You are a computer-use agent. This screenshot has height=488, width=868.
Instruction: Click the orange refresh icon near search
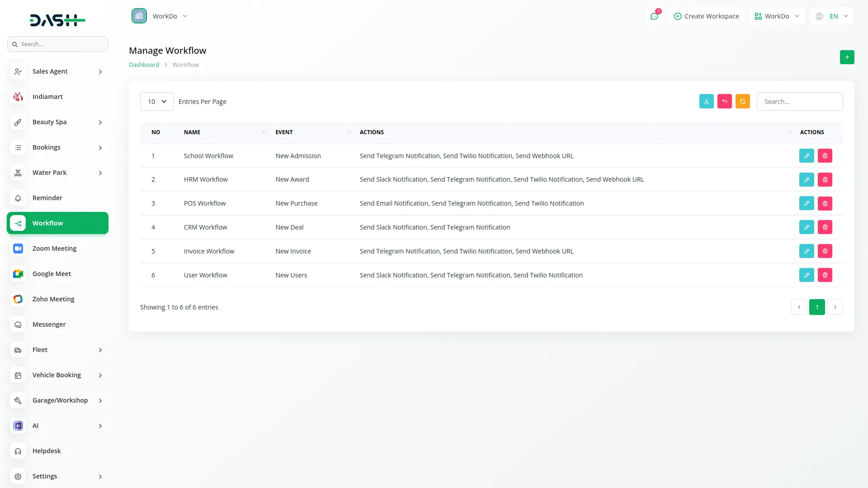click(742, 101)
